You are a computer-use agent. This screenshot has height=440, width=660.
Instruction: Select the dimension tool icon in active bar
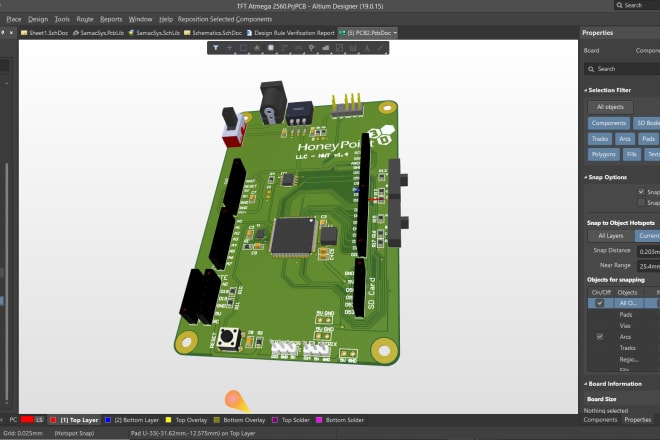[x=353, y=48]
